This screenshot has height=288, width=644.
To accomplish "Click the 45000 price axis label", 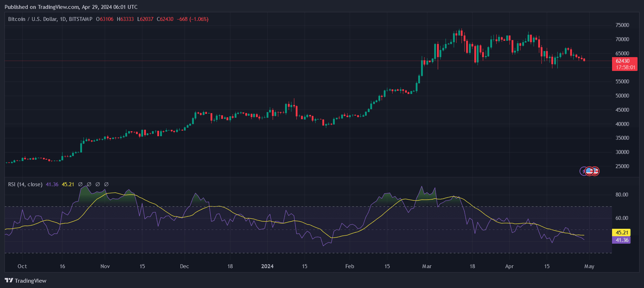I will [622, 110].
